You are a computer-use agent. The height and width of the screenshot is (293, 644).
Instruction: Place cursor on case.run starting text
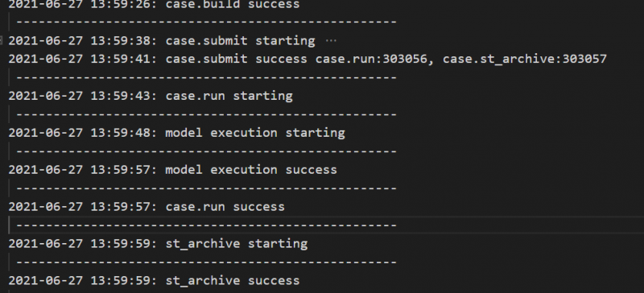tap(229, 96)
